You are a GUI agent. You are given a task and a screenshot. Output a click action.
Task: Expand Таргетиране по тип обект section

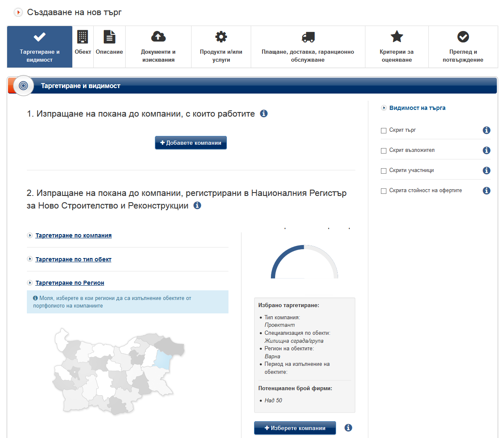(73, 259)
